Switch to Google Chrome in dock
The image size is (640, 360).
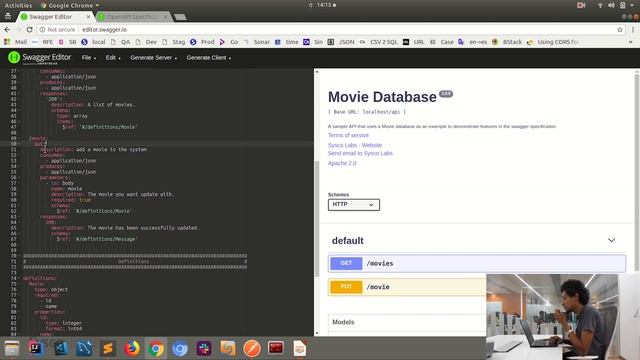point(156,349)
